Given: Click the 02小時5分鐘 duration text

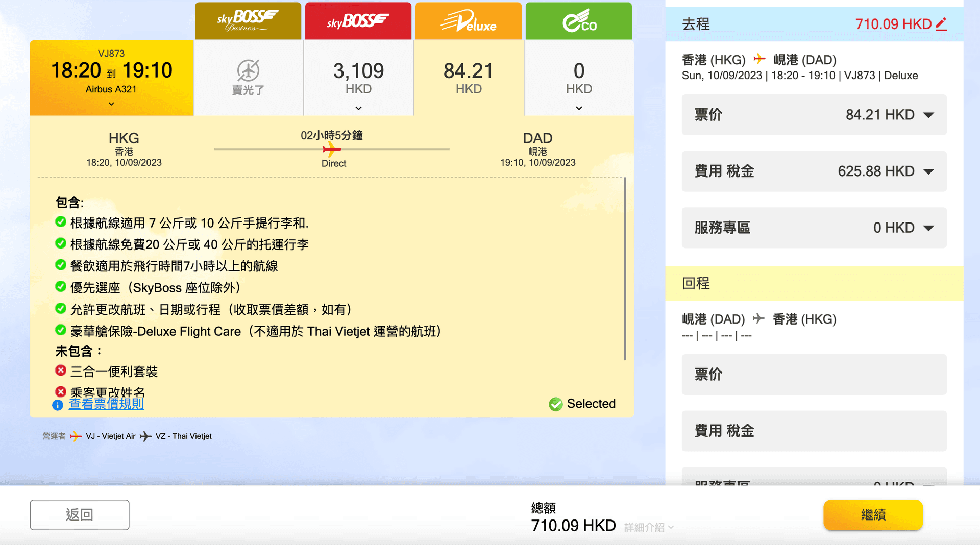Looking at the screenshot, I should point(332,135).
